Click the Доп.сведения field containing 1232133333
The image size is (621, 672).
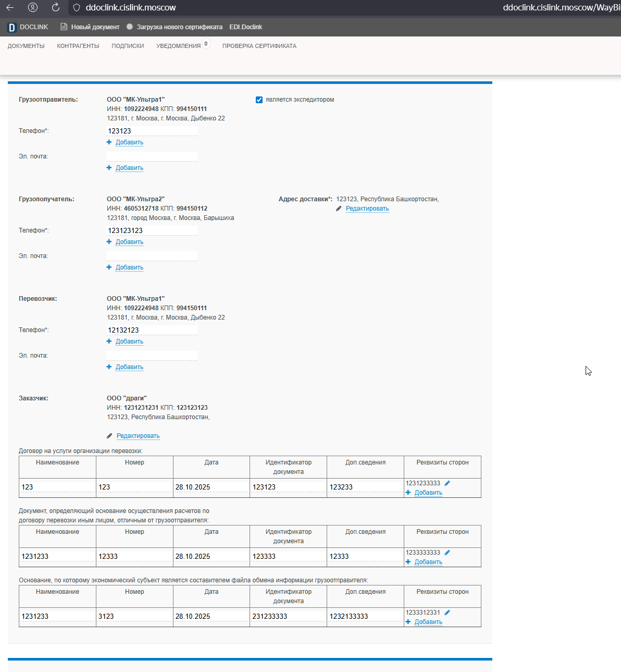pyautogui.click(x=365, y=616)
